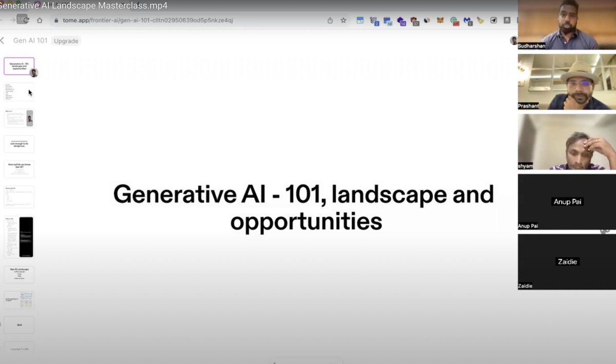Open the browser home page icon

[40, 21]
